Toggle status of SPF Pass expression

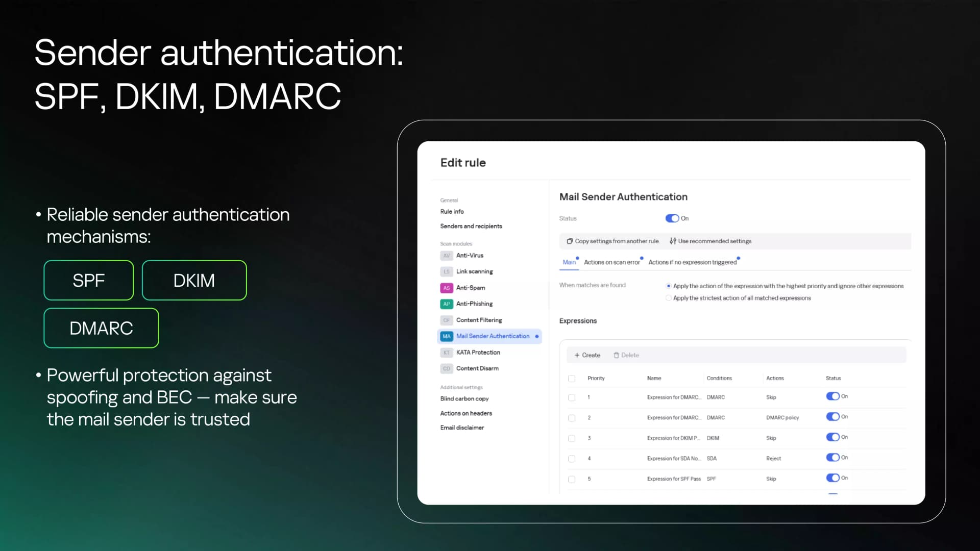point(832,478)
